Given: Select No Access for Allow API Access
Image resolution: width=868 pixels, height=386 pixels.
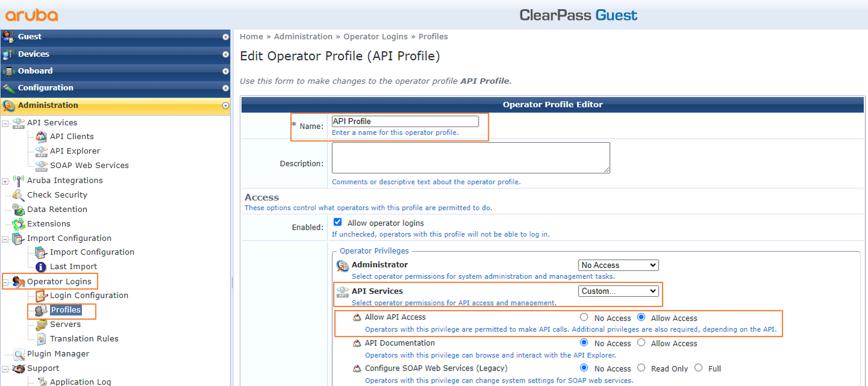Looking at the screenshot, I should (583, 317).
